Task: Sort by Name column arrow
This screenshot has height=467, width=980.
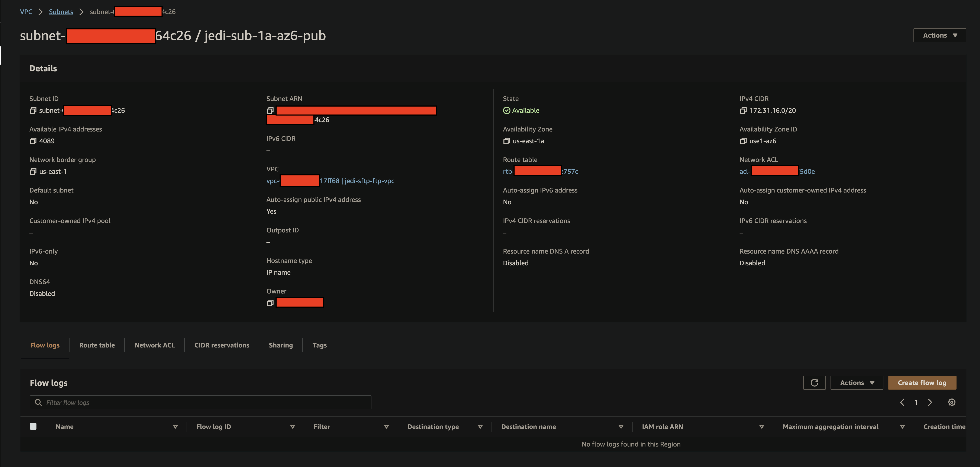Action: (175, 427)
